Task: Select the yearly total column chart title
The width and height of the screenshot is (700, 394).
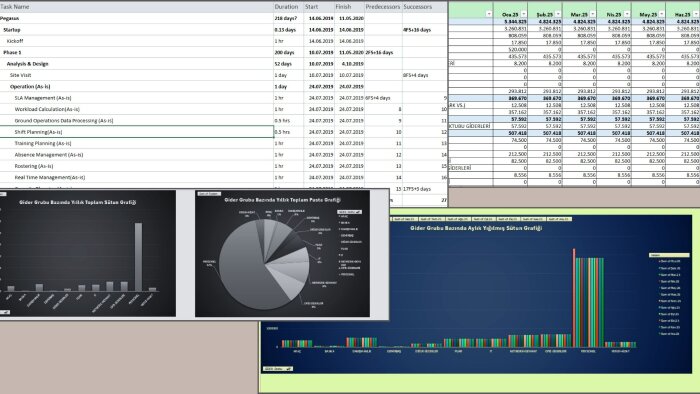Action: [77, 202]
